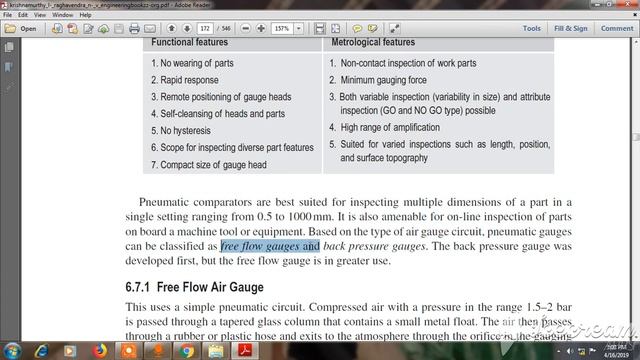Viewport: 640px width, 360px height.
Task: Click the Create PDF online icon
Action: coord(57,29)
